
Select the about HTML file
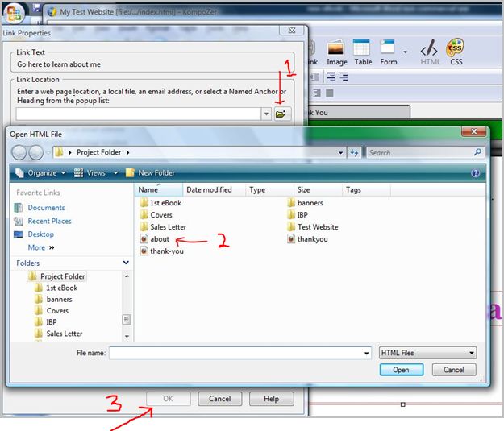click(159, 239)
